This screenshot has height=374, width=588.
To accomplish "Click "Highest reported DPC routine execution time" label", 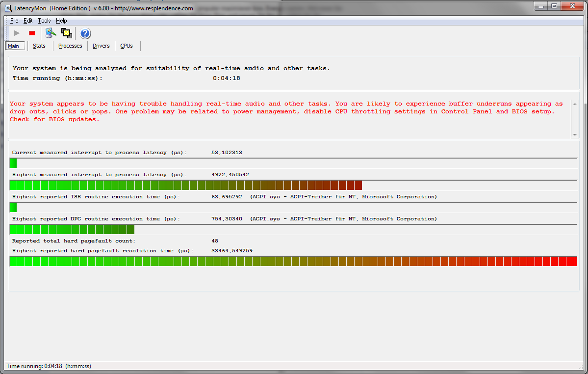I will pyautogui.click(x=96, y=219).
